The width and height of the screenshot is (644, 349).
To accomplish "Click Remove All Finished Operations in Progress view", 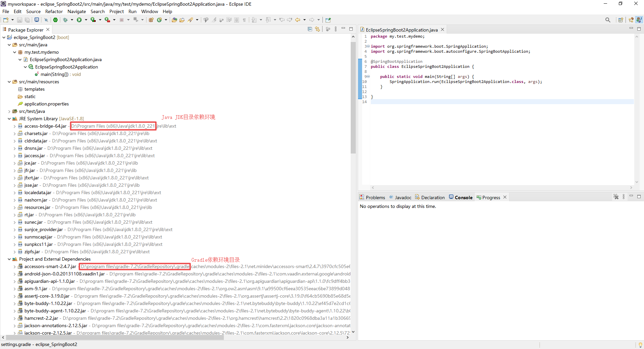I will [x=616, y=197].
